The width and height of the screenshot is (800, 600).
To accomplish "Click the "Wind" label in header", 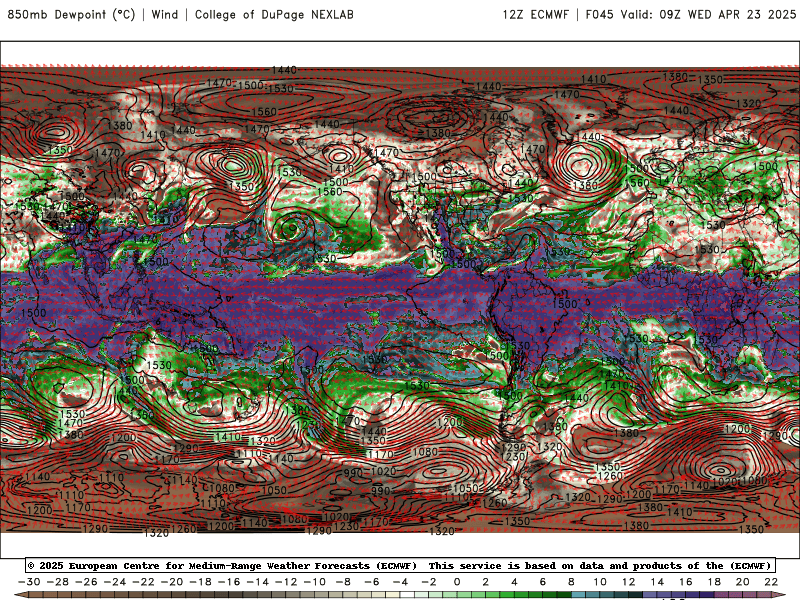I will pyautogui.click(x=165, y=14).
